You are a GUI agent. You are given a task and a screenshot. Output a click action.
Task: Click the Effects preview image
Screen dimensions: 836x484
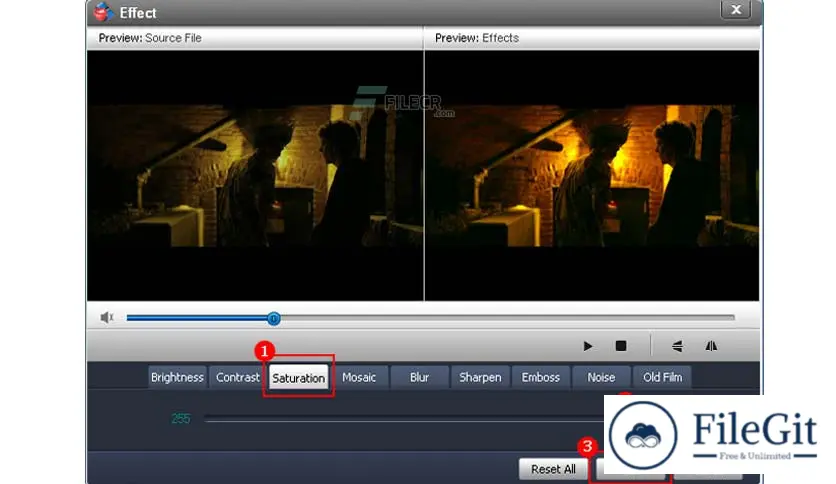coord(592,176)
